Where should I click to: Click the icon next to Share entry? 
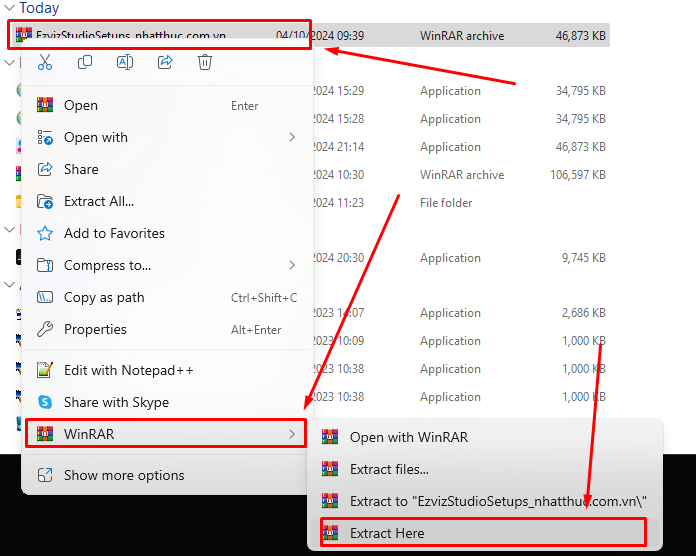click(x=45, y=169)
